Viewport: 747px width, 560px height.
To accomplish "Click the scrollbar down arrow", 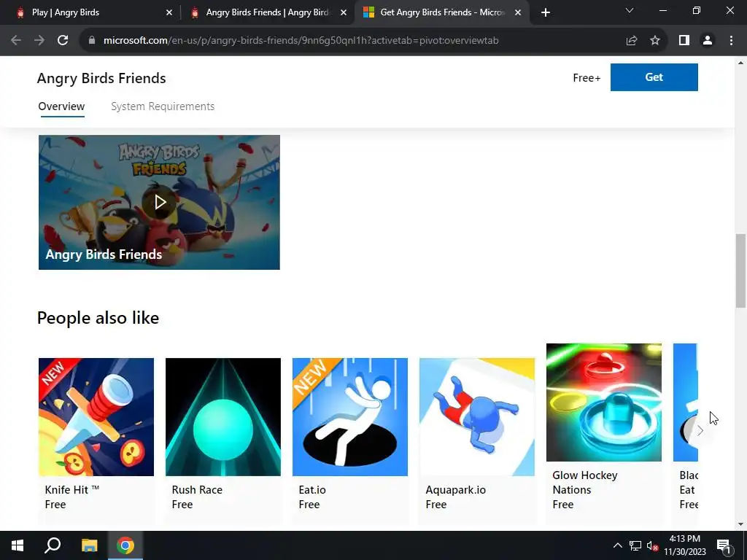I will (x=740, y=524).
